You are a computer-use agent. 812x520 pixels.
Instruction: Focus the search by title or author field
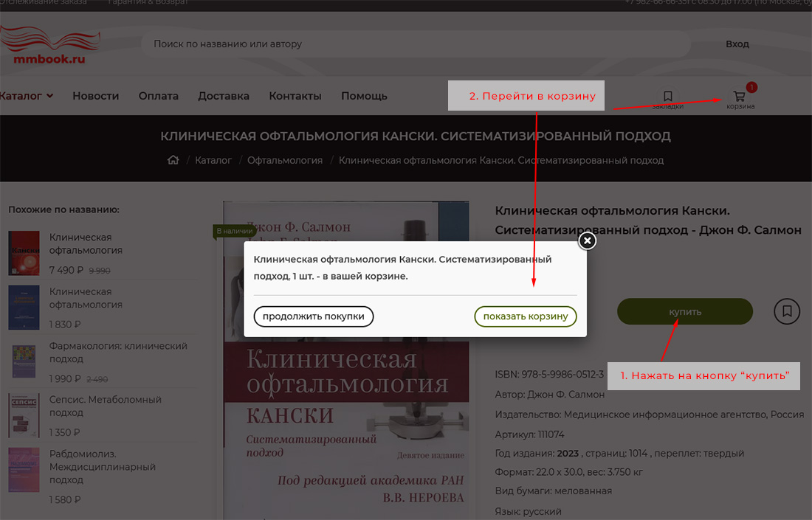[x=413, y=44]
